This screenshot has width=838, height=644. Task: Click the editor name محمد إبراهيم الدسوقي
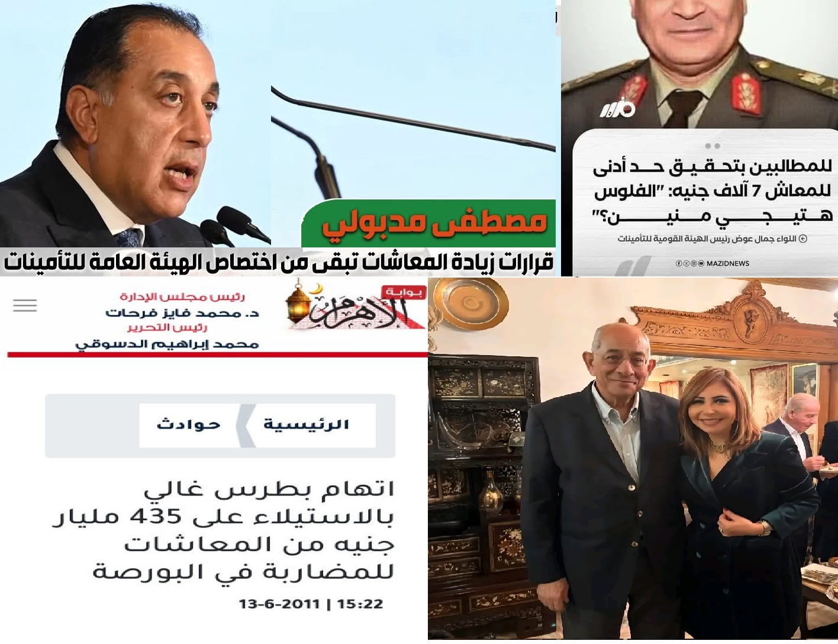tap(167, 344)
